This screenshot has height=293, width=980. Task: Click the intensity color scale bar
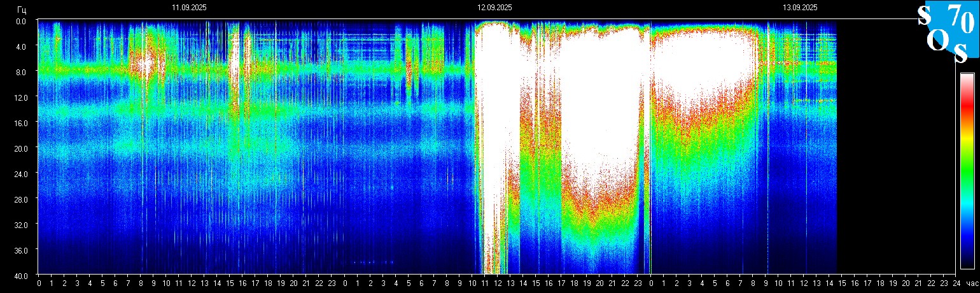pyautogui.click(x=967, y=171)
